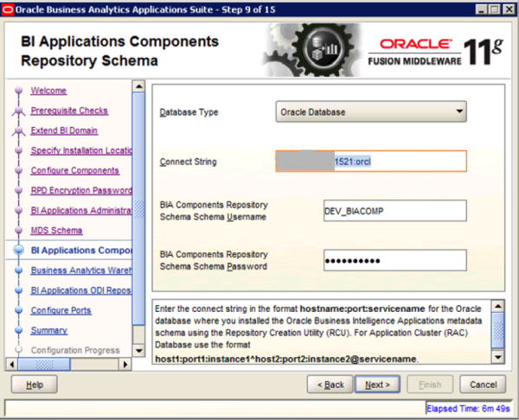Go to Welcome step link

48,91
